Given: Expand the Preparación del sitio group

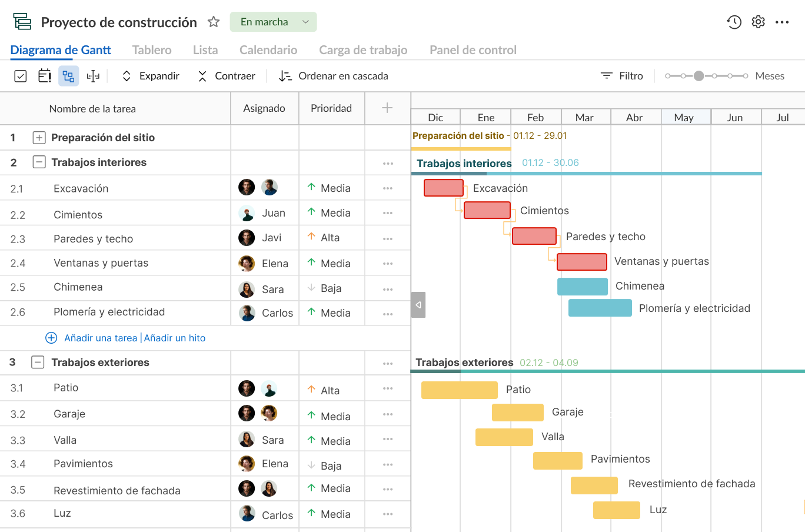Looking at the screenshot, I should [x=39, y=138].
